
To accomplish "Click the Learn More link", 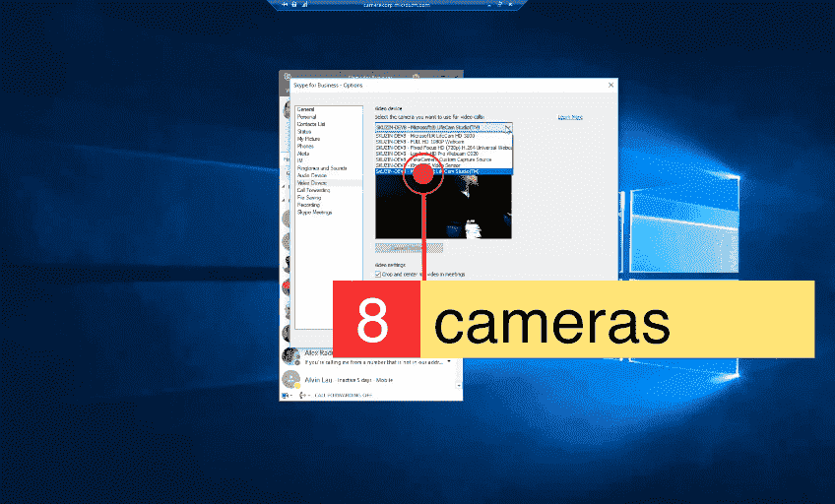I will pos(570,117).
